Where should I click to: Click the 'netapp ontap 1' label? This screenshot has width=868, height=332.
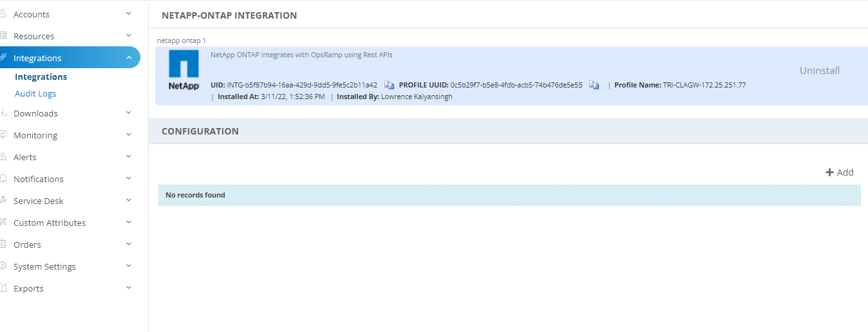(x=182, y=41)
